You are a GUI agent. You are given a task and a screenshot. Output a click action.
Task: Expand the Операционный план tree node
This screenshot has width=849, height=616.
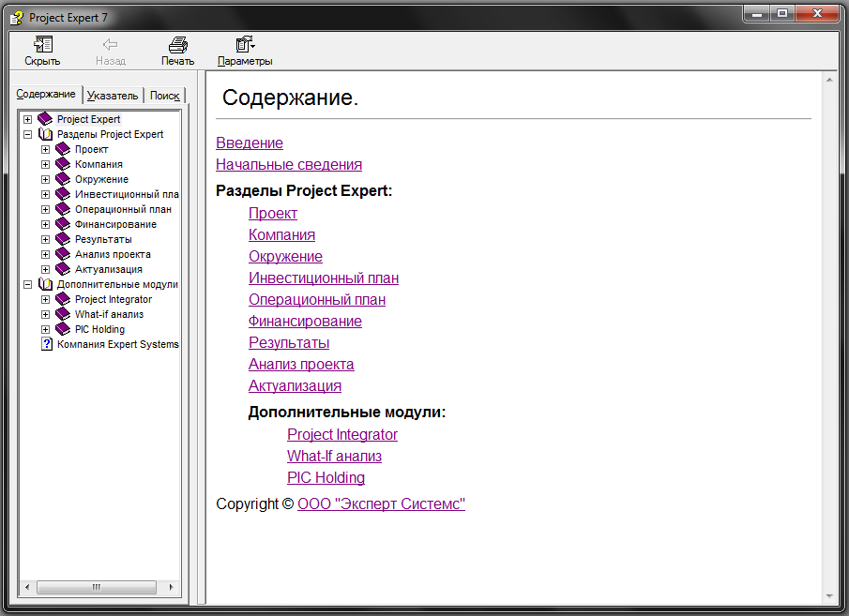point(45,209)
